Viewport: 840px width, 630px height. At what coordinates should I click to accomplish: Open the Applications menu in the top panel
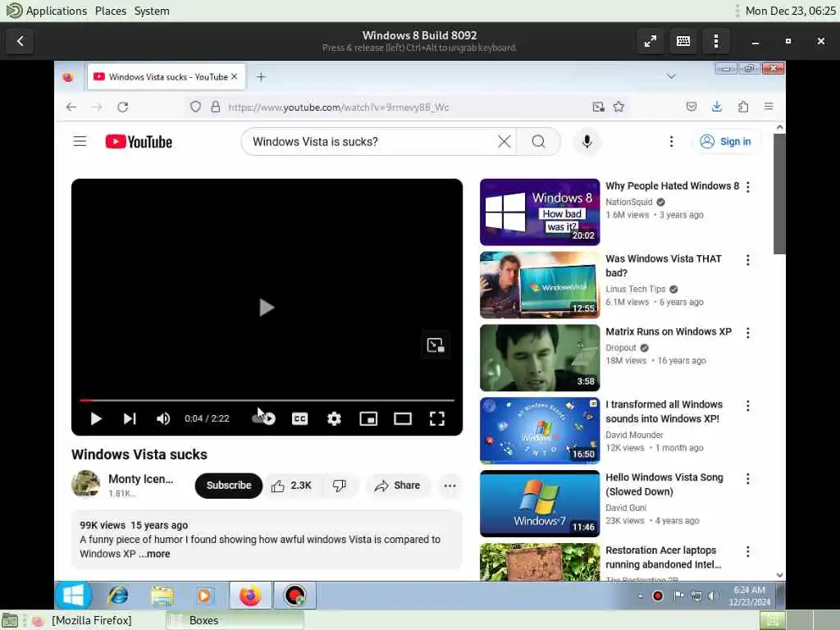pos(57,11)
